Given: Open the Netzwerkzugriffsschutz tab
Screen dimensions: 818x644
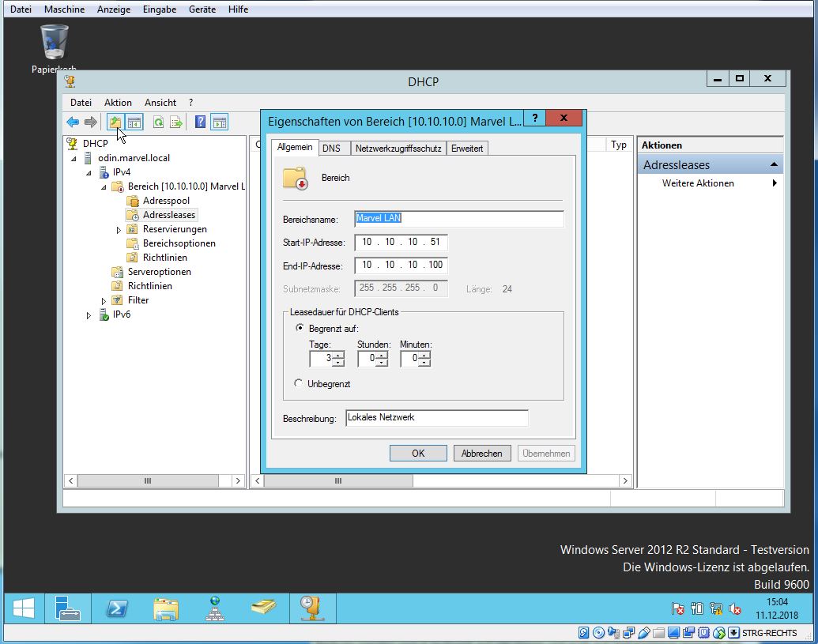Looking at the screenshot, I should click(x=398, y=148).
